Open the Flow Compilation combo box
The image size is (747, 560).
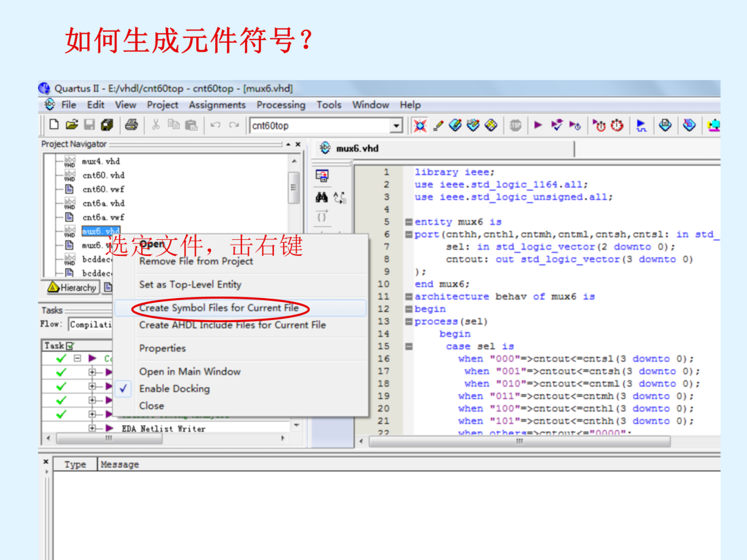tap(91, 324)
